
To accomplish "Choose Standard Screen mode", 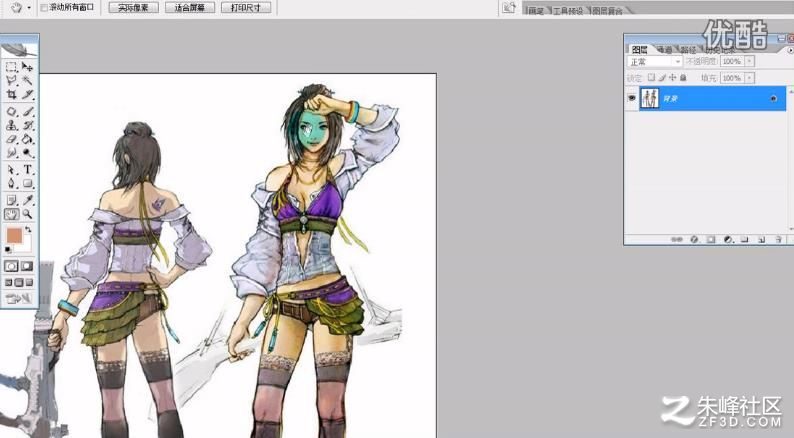I will tap(9, 283).
